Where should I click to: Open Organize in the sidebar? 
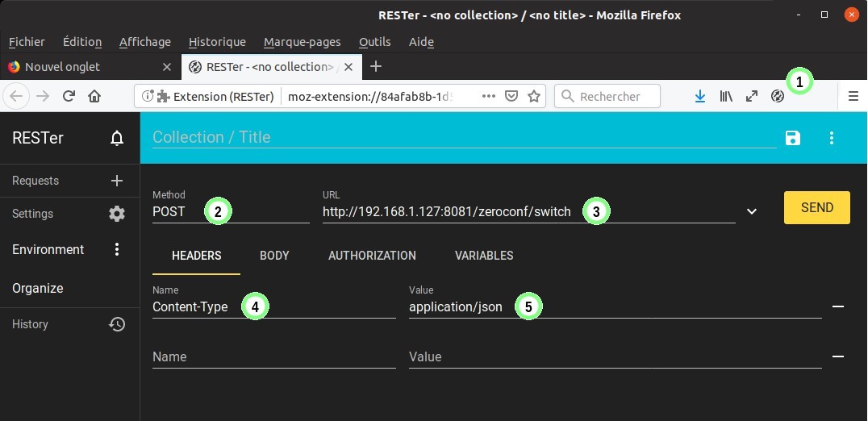tap(38, 288)
